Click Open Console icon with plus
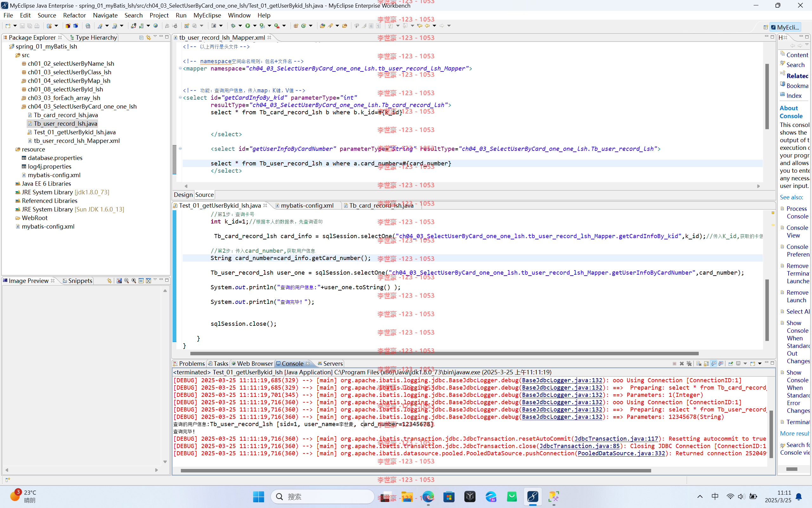The width and height of the screenshot is (812, 508). [x=753, y=364]
